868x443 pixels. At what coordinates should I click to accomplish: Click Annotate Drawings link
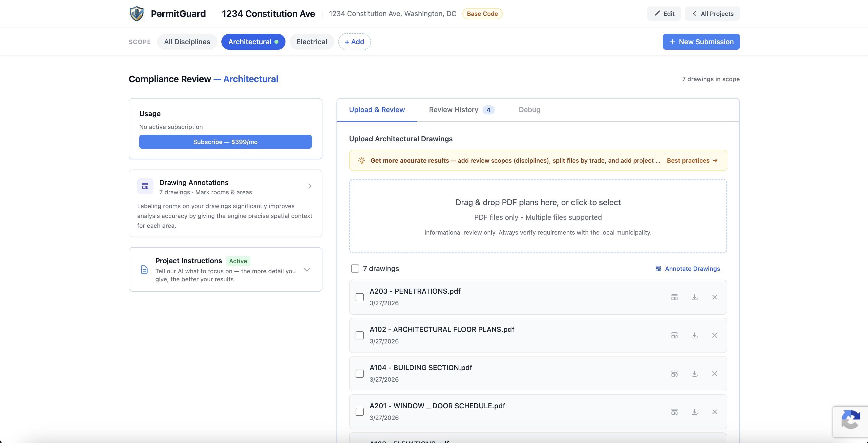click(x=687, y=269)
